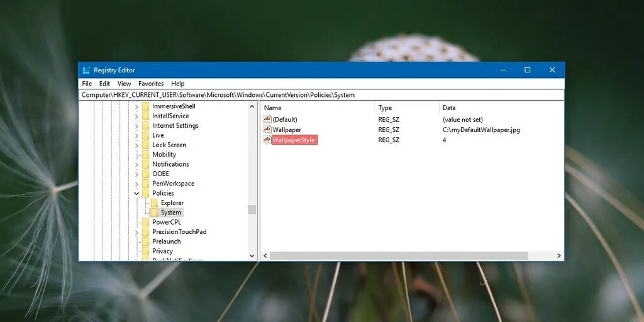Expand the Notifications key
Viewport: 644px width, 322px height.
tap(136, 164)
